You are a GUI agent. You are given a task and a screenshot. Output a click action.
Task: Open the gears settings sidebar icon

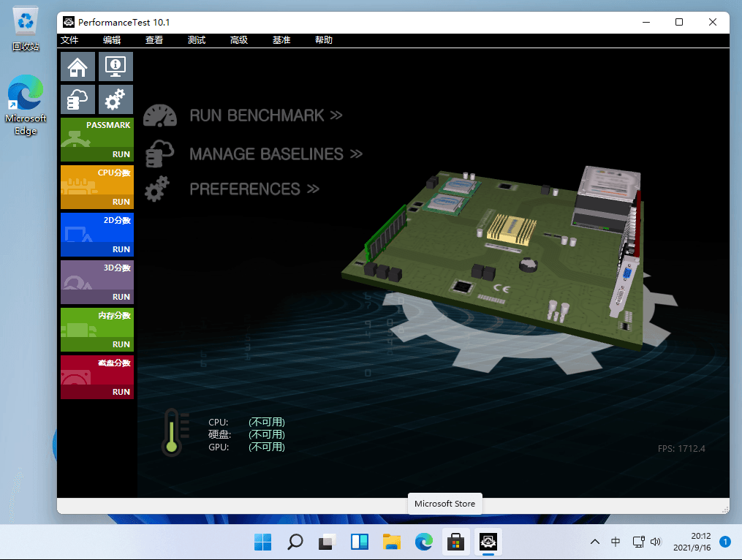(116, 99)
